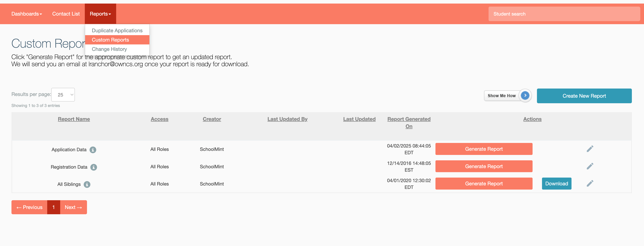644x246 pixels.
Task: Click info icon next to All Siblings
Action: tap(87, 184)
